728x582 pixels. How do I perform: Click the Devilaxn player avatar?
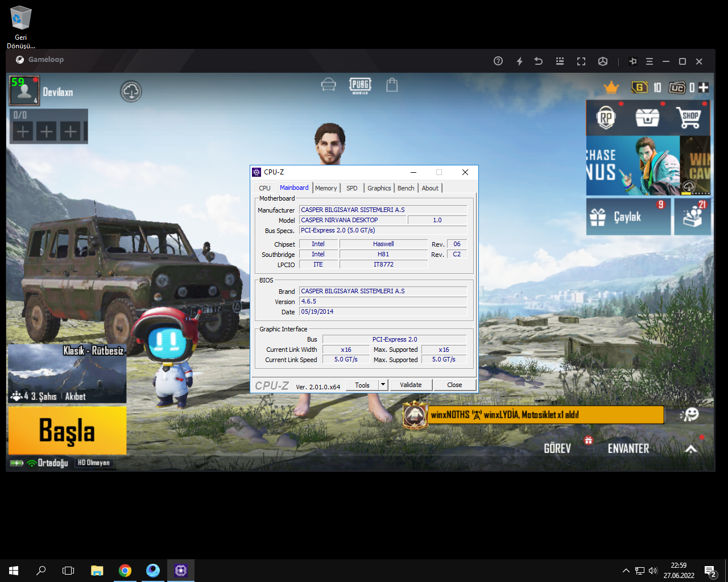[24, 91]
